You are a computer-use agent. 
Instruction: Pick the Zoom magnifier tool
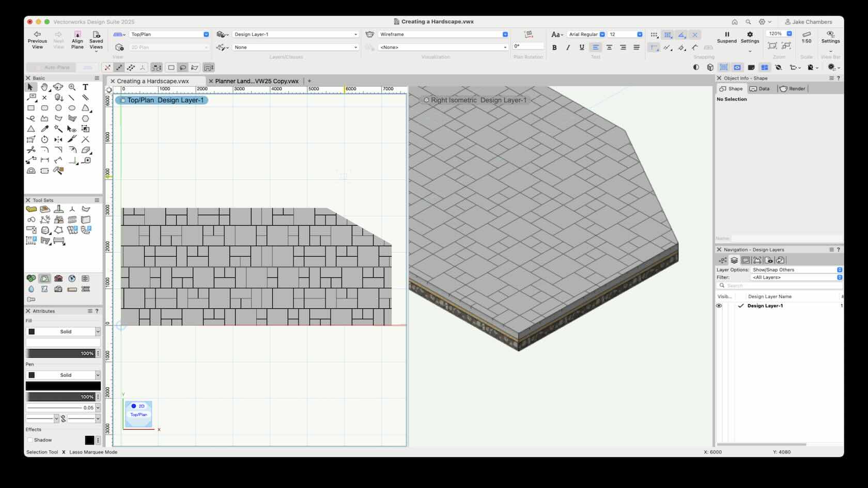coord(72,87)
